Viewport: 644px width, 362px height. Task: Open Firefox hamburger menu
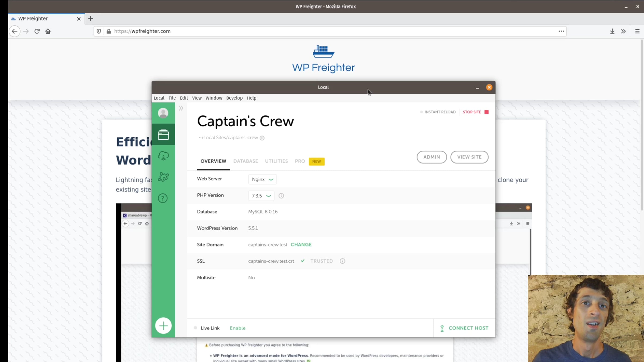point(638,31)
